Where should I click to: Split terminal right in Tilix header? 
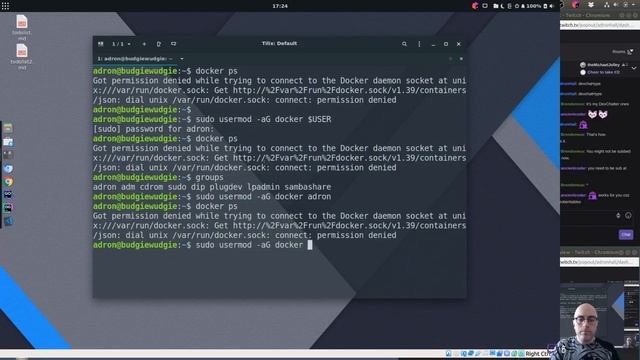pyautogui.click(x=159, y=44)
